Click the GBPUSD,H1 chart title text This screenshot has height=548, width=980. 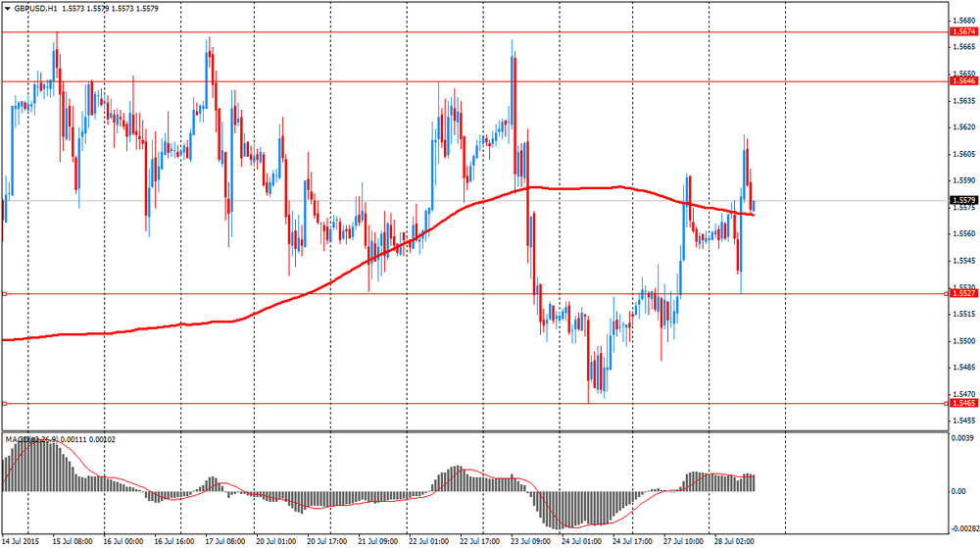tap(34, 9)
